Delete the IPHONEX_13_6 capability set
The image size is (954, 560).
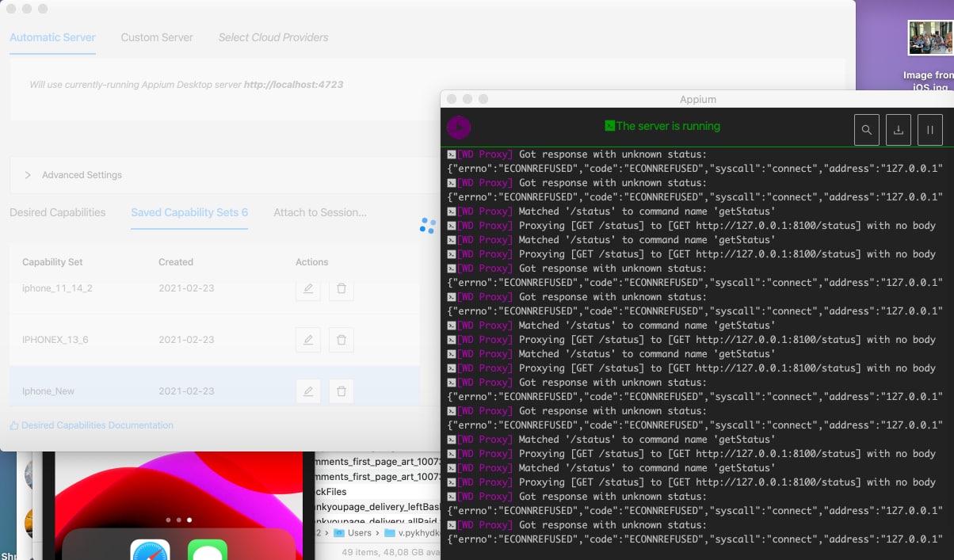click(x=342, y=340)
